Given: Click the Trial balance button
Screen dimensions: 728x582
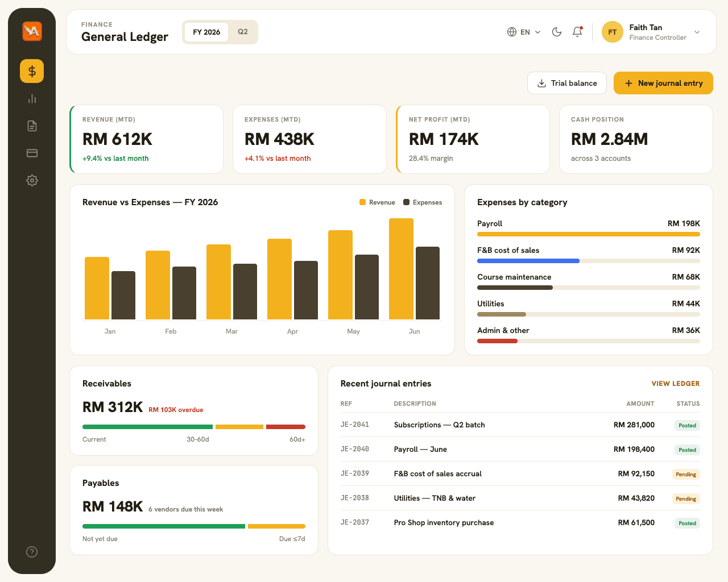Looking at the screenshot, I should (x=567, y=83).
